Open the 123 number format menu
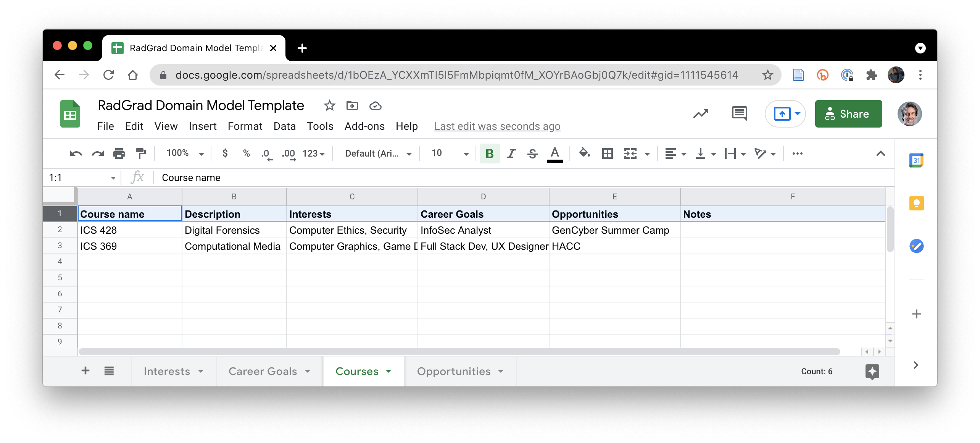This screenshot has height=443, width=980. click(313, 154)
